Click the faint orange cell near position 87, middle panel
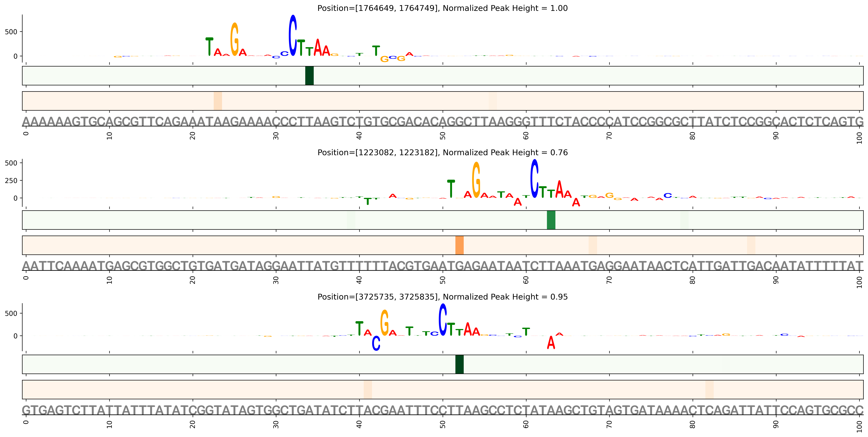The width and height of the screenshot is (868, 437). coord(751,245)
